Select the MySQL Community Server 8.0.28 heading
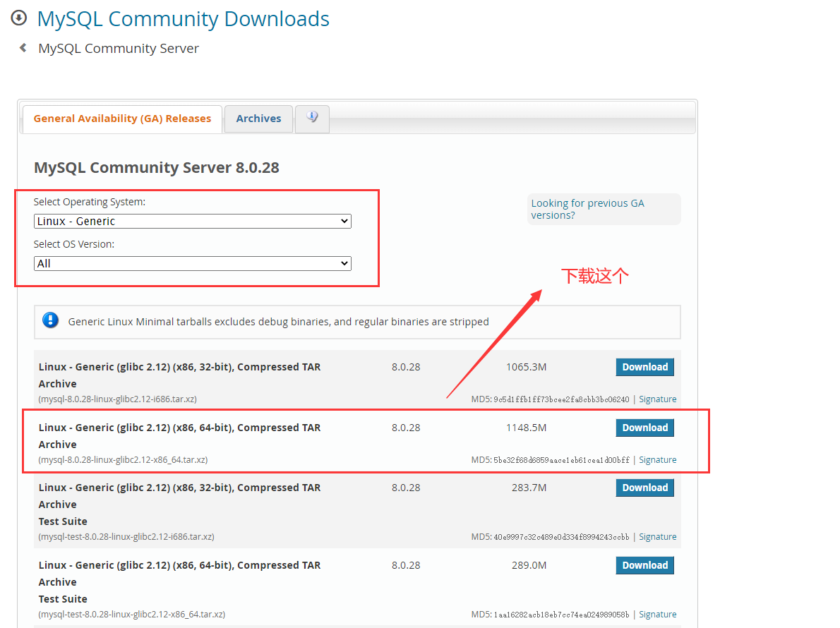 (x=157, y=167)
